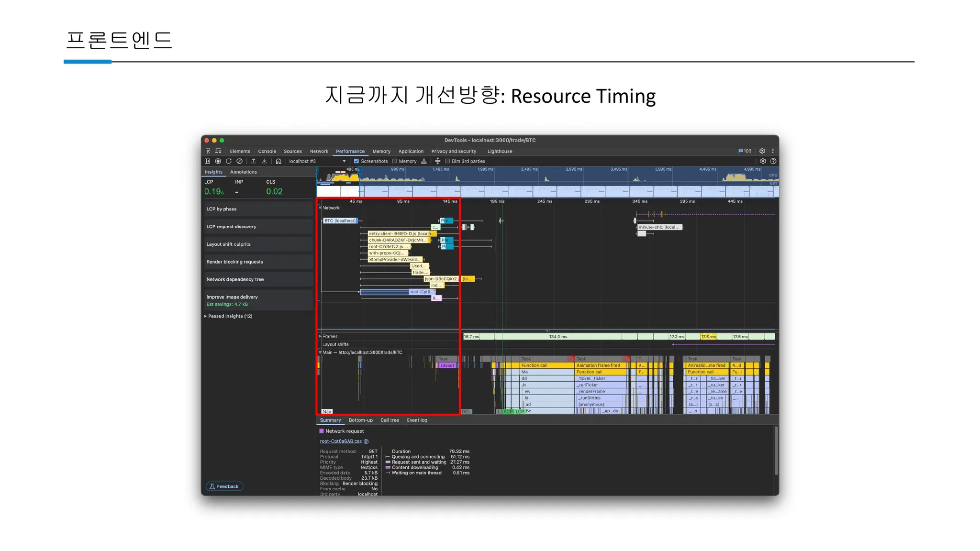The image size is (980, 551).
Task: Go to the Performance home landing icon
Action: pyautogui.click(x=278, y=161)
